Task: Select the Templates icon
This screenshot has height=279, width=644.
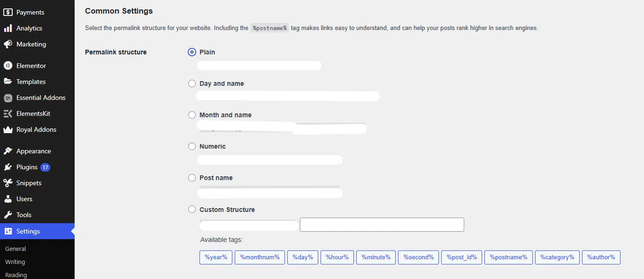Action: point(7,82)
